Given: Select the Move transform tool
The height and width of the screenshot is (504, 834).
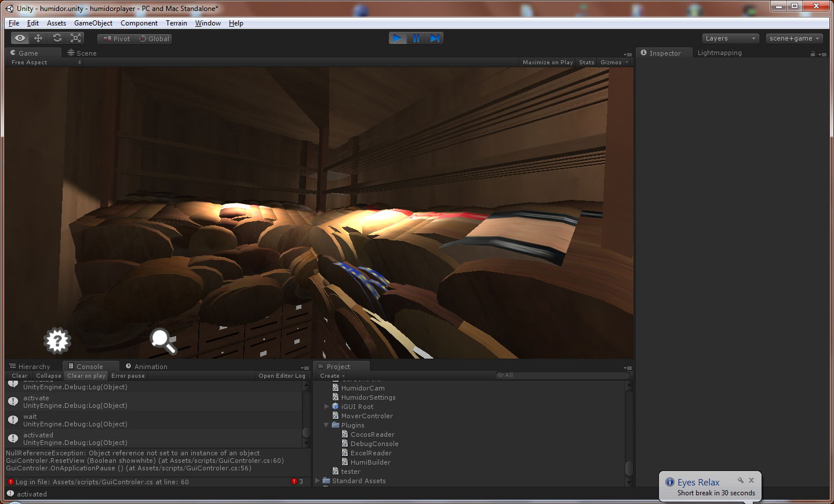Looking at the screenshot, I should point(38,38).
